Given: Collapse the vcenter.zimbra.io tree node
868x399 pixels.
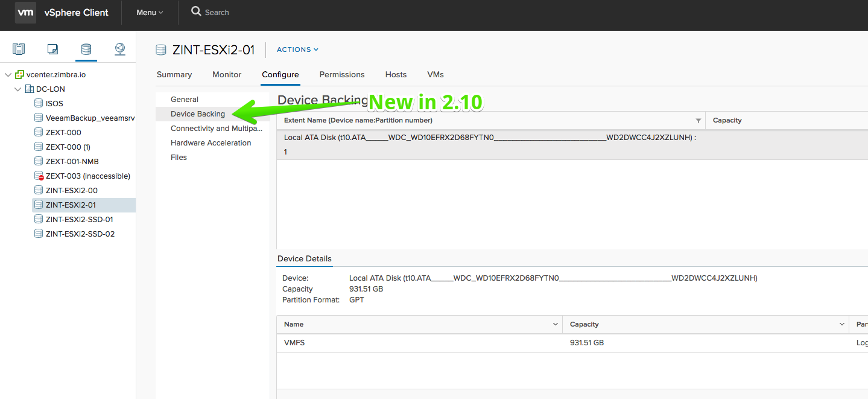Looking at the screenshot, I should coord(8,74).
